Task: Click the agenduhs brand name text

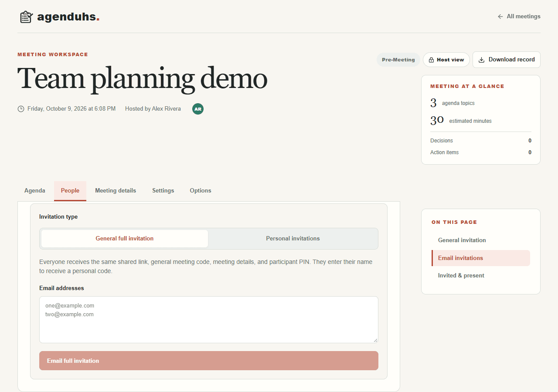Action: pos(68,17)
